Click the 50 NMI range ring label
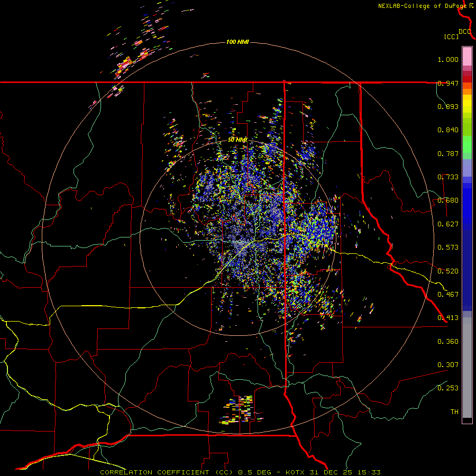The width and height of the screenshot is (476, 476). (x=237, y=140)
